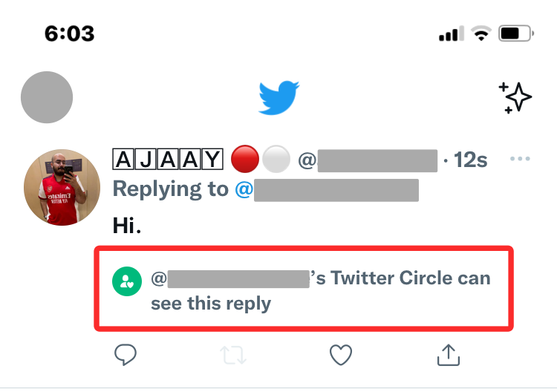The height and width of the screenshot is (392, 557).
Task: Tap the retweet arrows icon
Action: [x=232, y=356]
